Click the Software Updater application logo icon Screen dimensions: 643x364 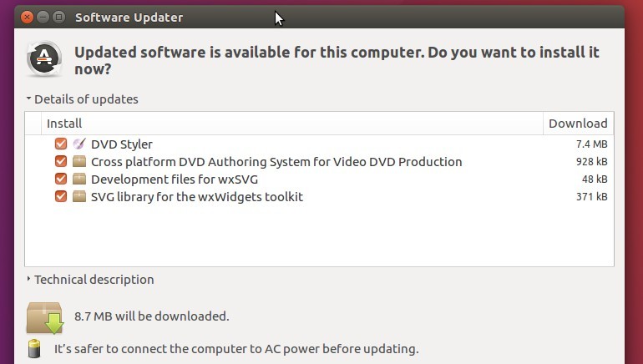click(x=44, y=58)
